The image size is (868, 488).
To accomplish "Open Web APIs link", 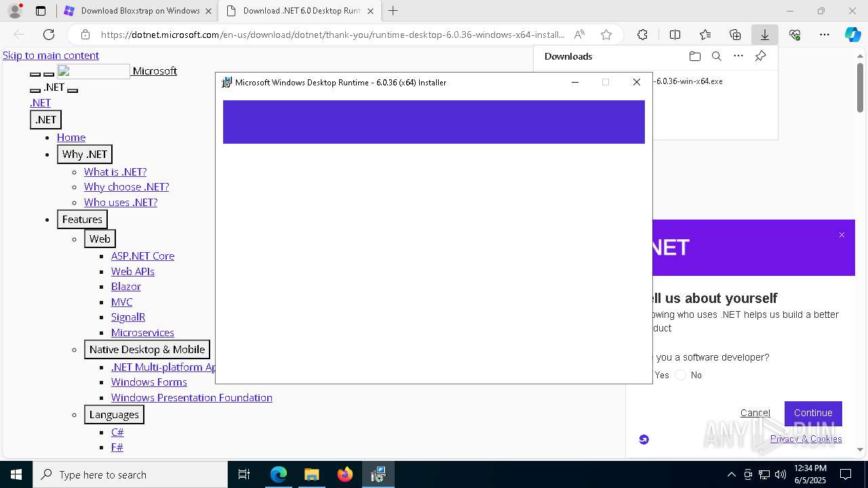I will pyautogui.click(x=133, y=272).
